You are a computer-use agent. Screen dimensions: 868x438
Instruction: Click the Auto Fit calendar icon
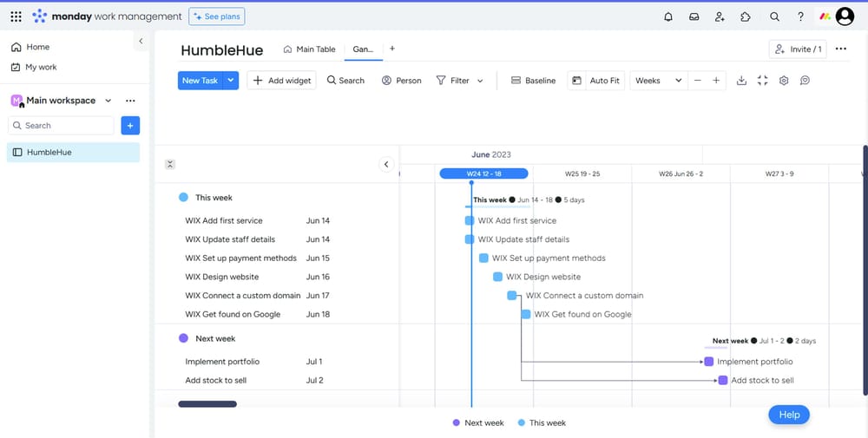[x=577, y=81]
